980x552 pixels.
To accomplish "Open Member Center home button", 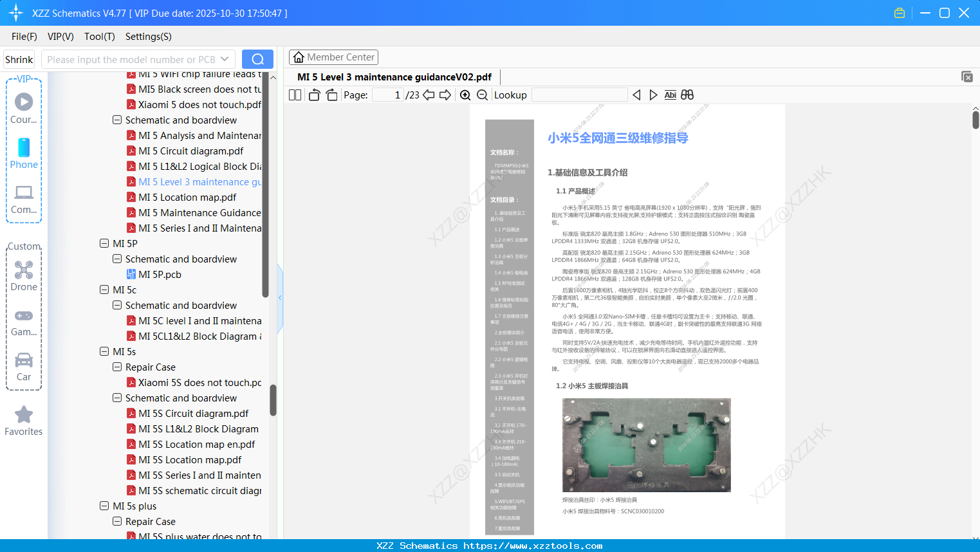I will 333,57.
